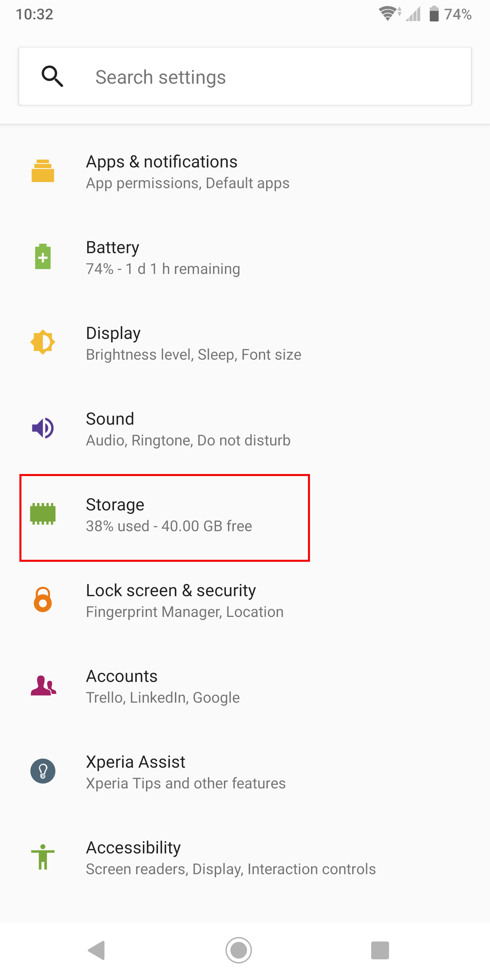Open Display settings entry
This screenshot has width=490, height=980.
(245, 343)
